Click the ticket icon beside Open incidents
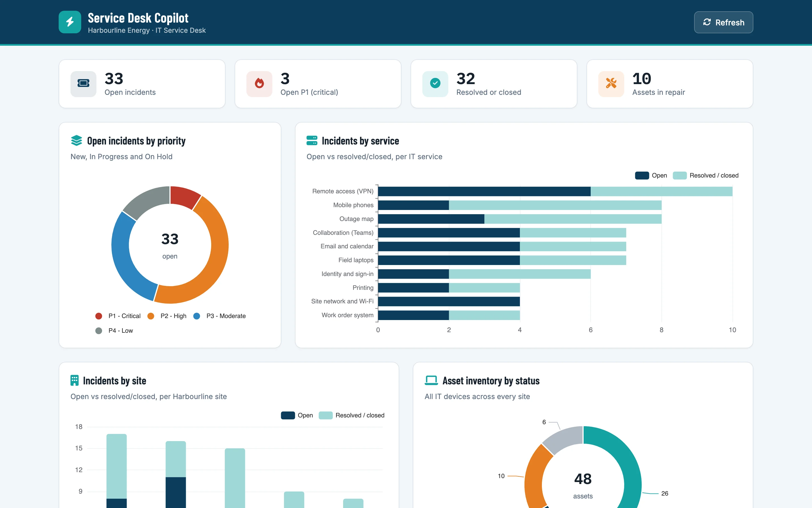Screen dimensions: 812x508 tap(83, 84)
